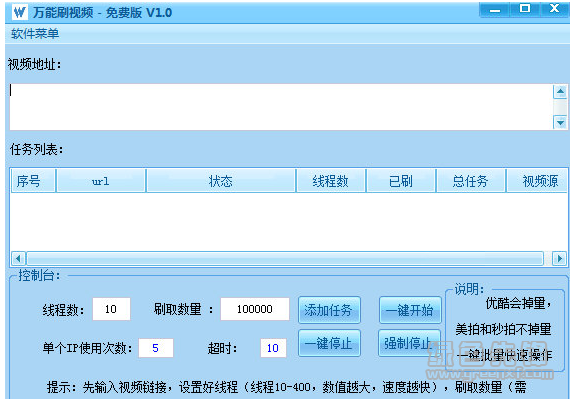Click the 一键停止 button

pyautogui.click(x=329, y=343)
